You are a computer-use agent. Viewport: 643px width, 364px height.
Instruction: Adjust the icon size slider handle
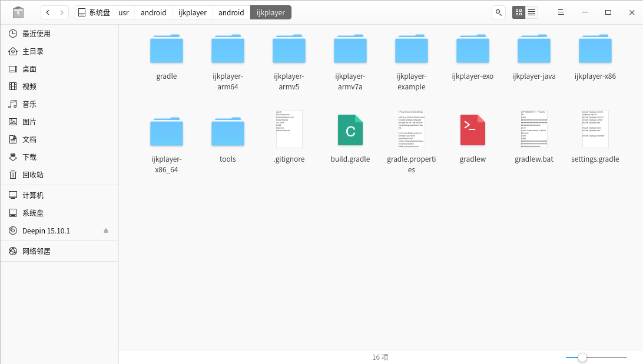click(x=582, y=358)
